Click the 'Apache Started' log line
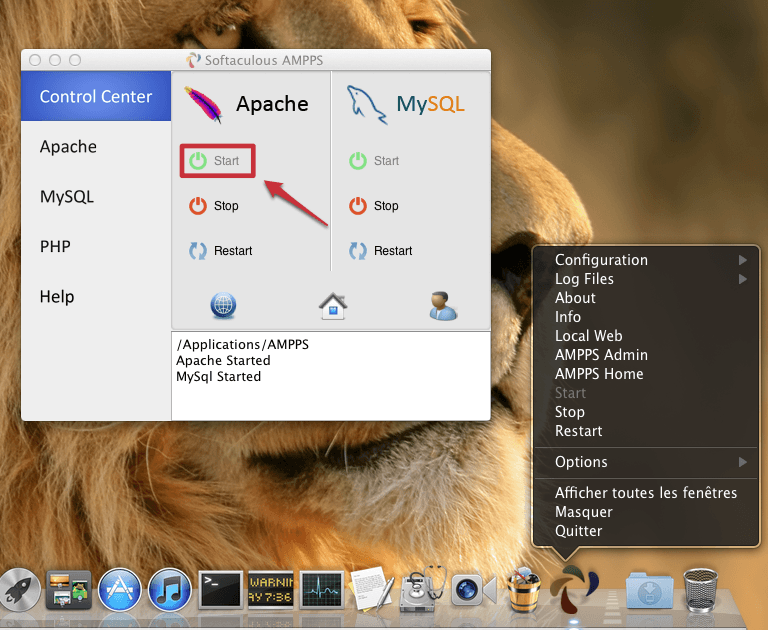The image size is (768, 630). coord(223,361)
